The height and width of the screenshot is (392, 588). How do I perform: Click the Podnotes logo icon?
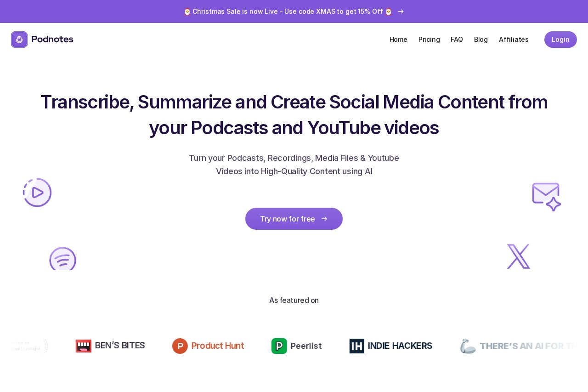[19, 40]
